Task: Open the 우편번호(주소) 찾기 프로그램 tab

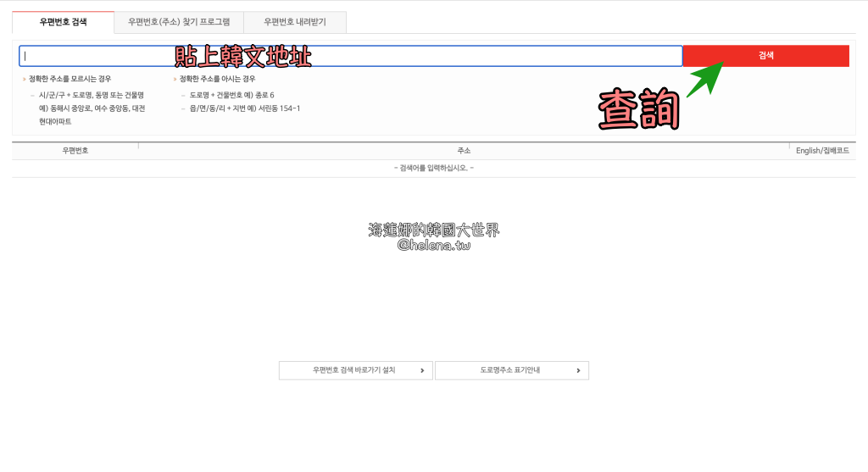Action: click(x=179, y=22)
